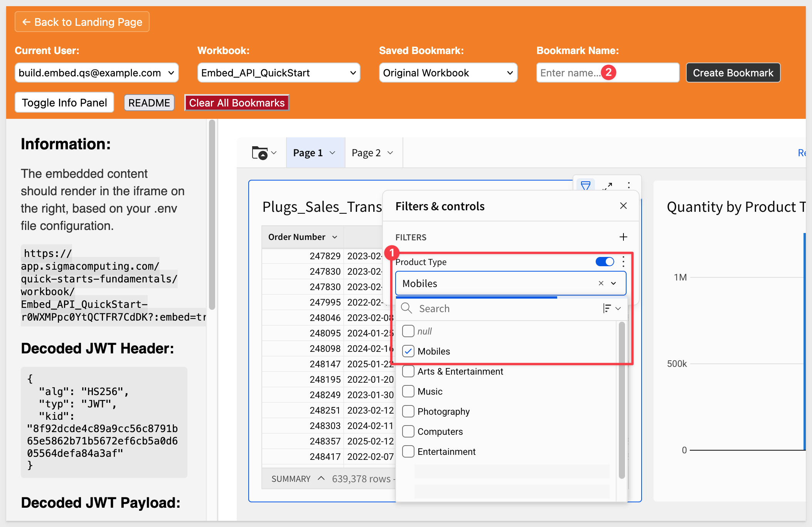Click the 2022-01-20 date cell
This screenshot has width=812, height=527.
(x=370, y=379)
